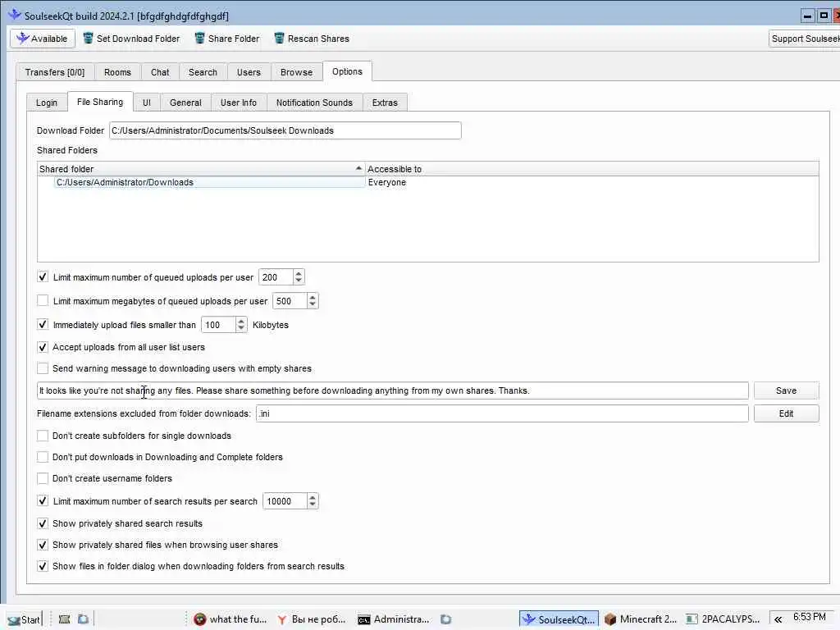Select the UI options sub-tab
Screen dimensions: 840x630
147,103
